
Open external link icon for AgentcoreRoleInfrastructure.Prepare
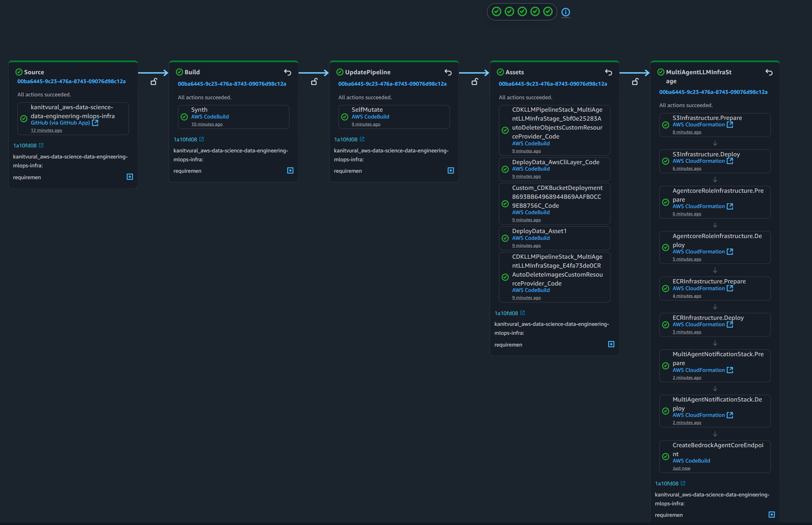coord(730,206)
